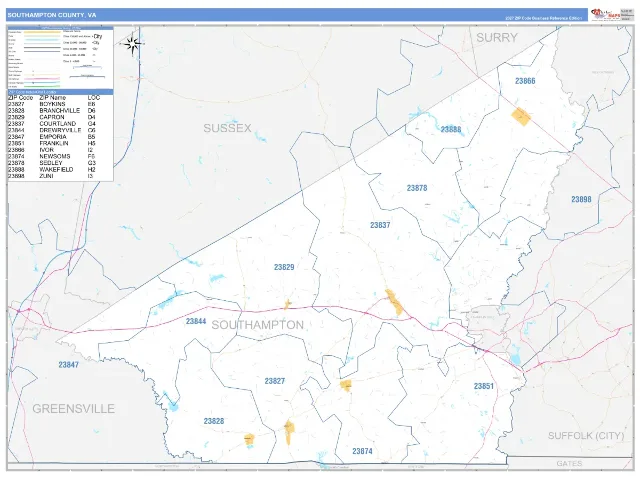
Task: Click the 'SOUTHAMPTON COUNTY, VA' title in the header
Action: point(52,15)
